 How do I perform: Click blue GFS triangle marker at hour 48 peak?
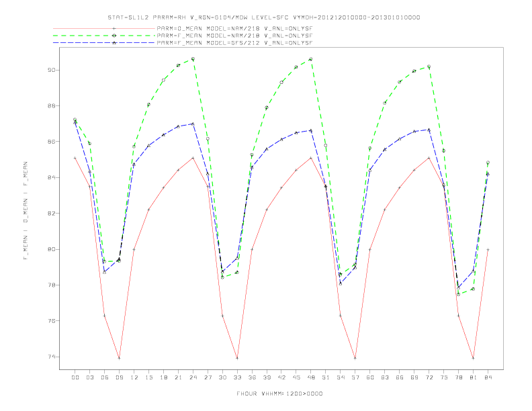pos(311,130)
